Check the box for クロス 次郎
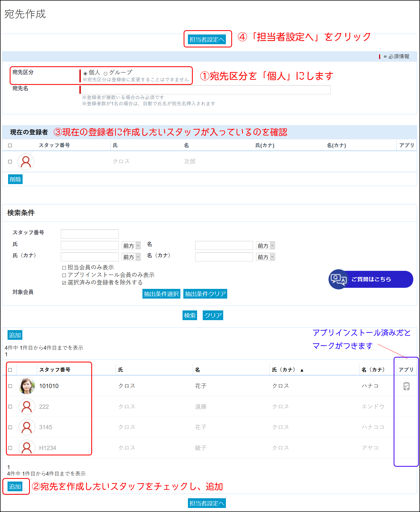Image resolution: width=420 pixels, height=512 pixels. click(10, 162)
